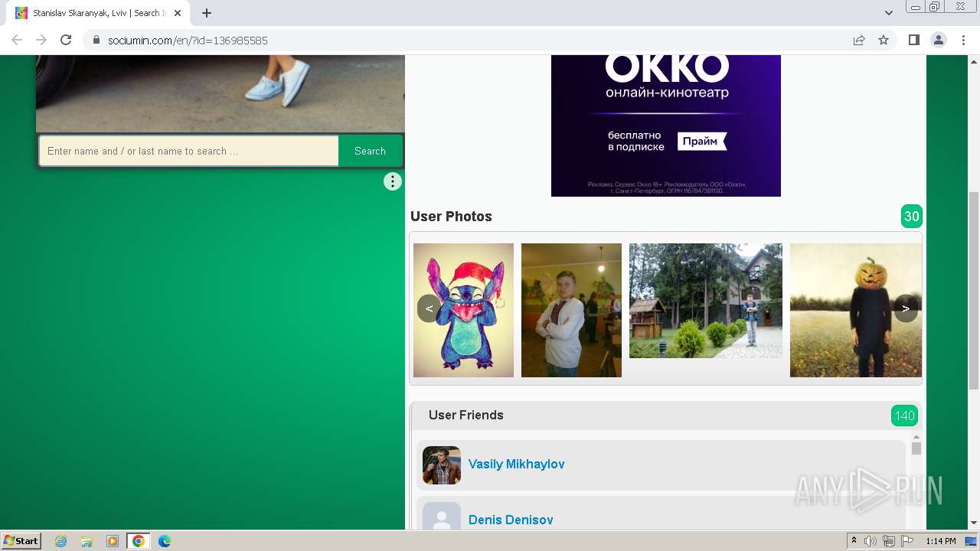Expand the tab search dropdown
Image resolution: width=980 pixels, height=551 pixels.
[x=889, y=13]
